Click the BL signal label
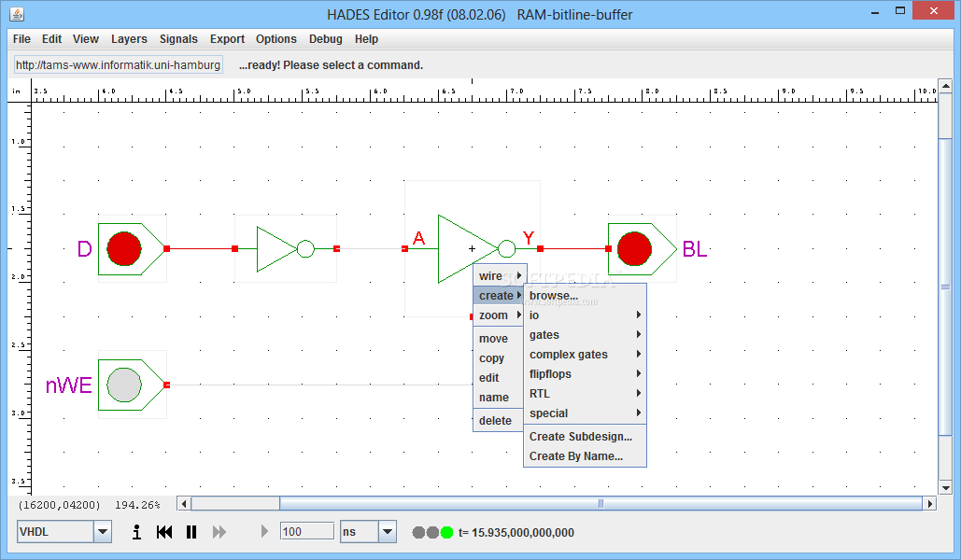961x560 pixels. (695, 249)
